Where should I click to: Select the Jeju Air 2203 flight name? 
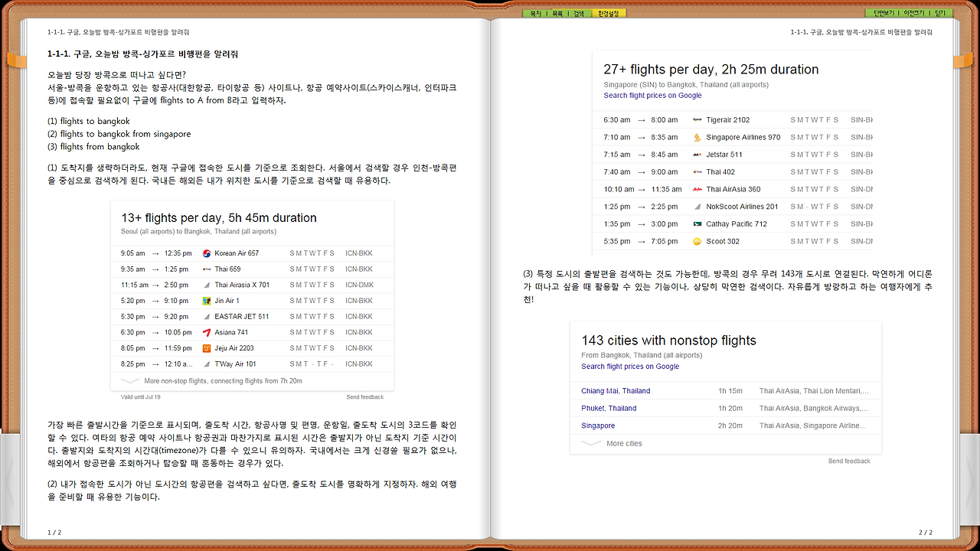coord(234,348)
